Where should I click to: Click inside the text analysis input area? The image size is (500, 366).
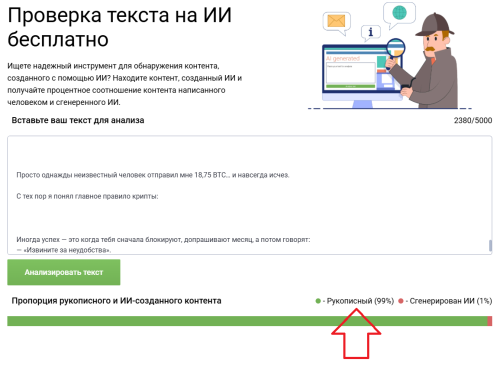249,195
